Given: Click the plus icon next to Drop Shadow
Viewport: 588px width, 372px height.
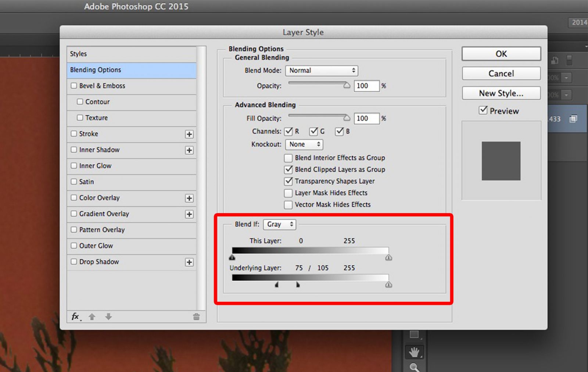Looking at the screenshot, I should (x=189, y=262).
